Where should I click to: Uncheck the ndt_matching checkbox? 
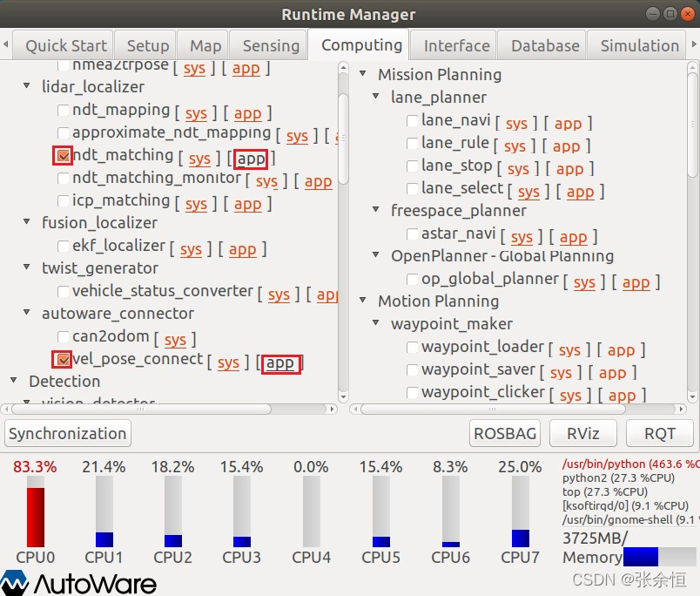point(63,155)
